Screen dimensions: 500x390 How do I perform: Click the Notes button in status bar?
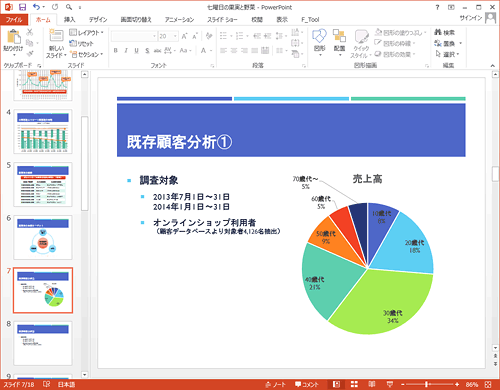tap(276, 384)
